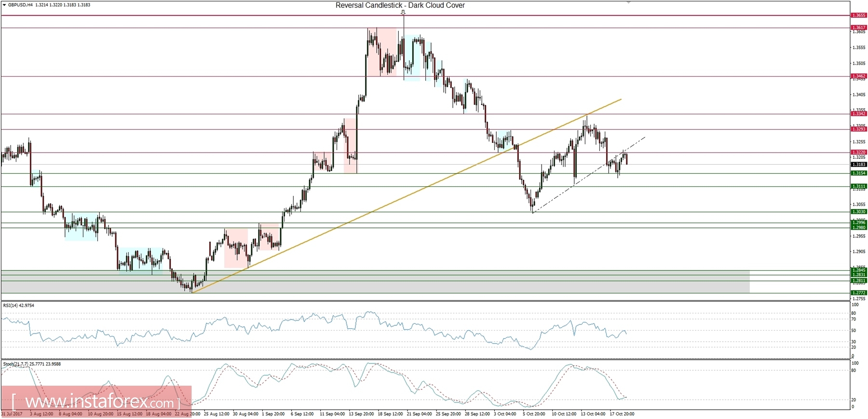The width and height of the screenshot is (868, 419).
Task: Click the 18 Sep 12:00 time label
Action: (x=390, y=414)
